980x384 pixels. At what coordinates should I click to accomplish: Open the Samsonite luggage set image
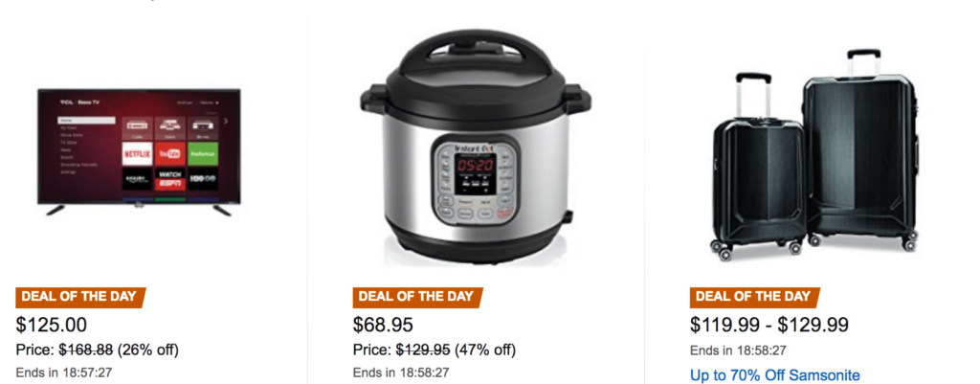815,154
